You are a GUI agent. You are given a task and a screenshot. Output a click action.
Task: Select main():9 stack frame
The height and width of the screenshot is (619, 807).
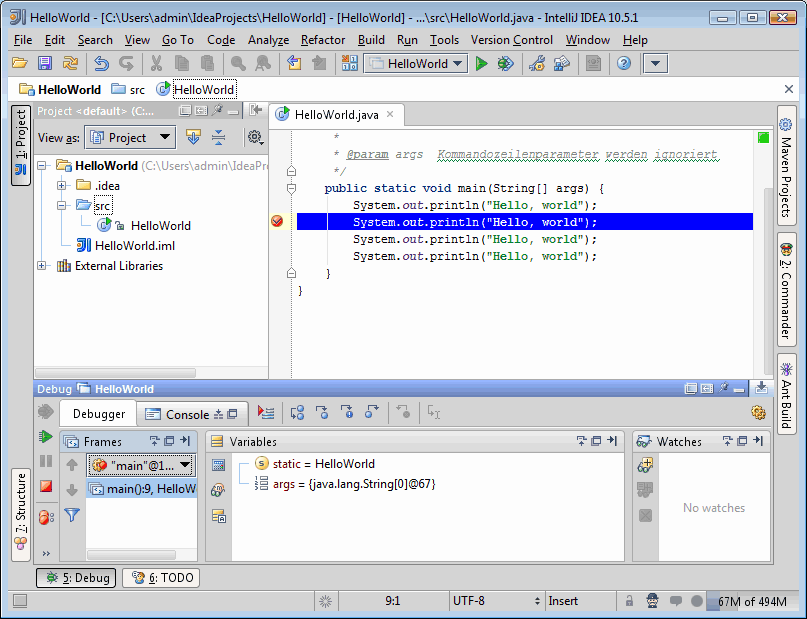click(142, 488)
